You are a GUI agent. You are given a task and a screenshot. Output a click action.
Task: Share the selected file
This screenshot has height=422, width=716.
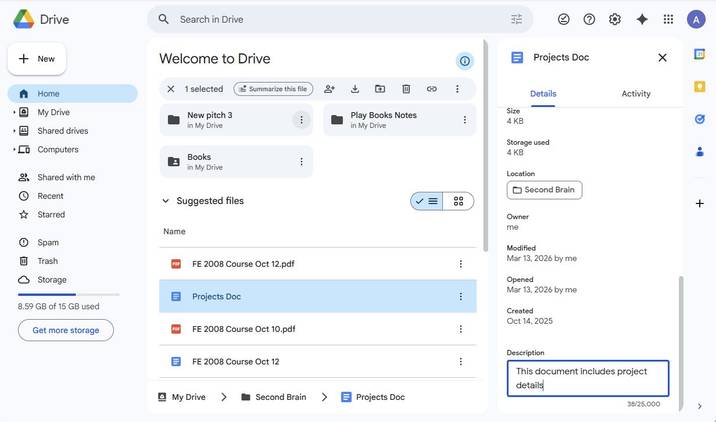[329, 89]
